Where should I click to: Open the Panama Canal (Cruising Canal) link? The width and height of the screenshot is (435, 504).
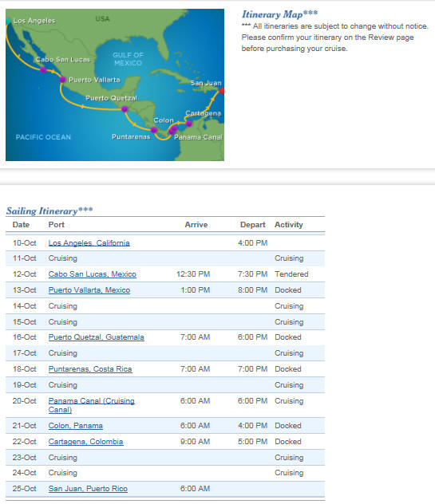[x=91, y=405]
